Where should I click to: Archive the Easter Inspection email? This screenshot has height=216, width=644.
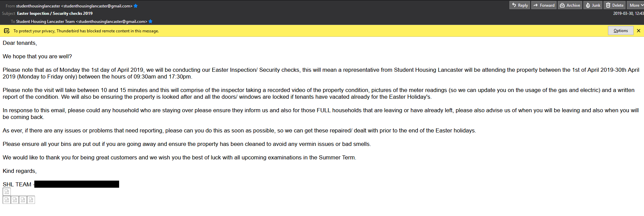click(570, 5)
